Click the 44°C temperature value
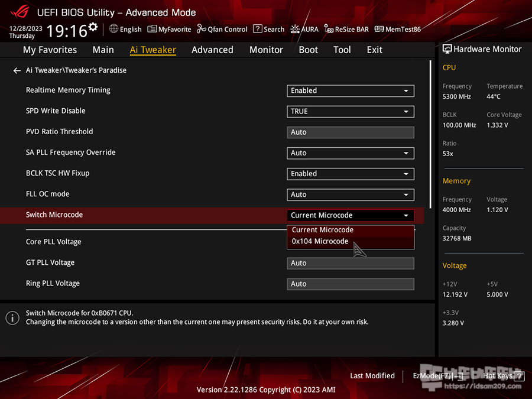532x399 pixels. click(x=494, y=97)
